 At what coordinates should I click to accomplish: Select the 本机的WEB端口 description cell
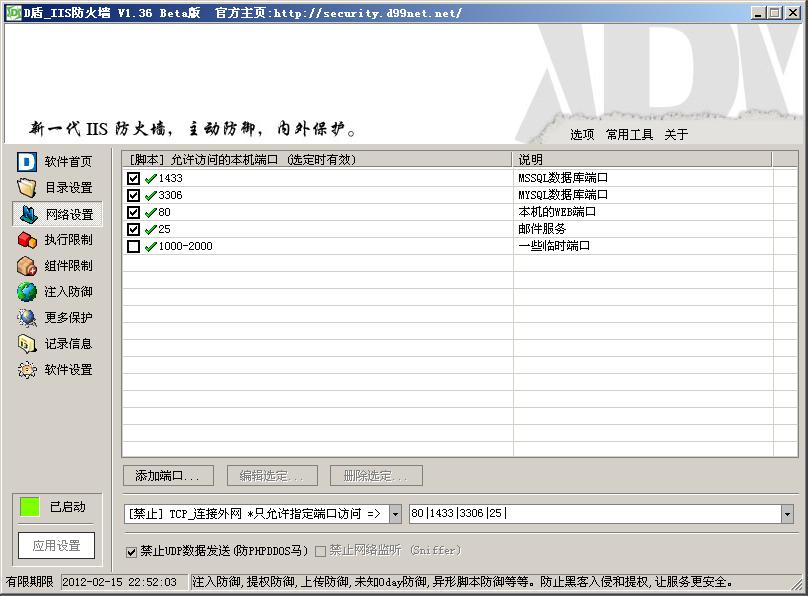point(557,212)
